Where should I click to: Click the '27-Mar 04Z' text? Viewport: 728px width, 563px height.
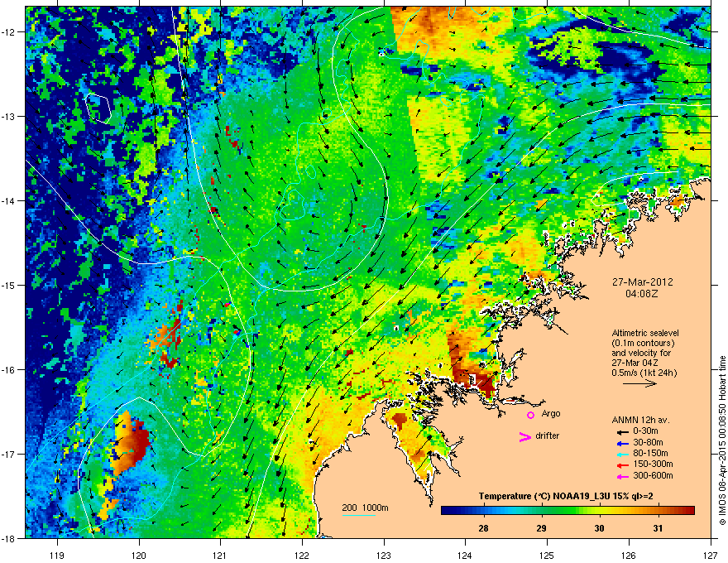coord(635,363)
